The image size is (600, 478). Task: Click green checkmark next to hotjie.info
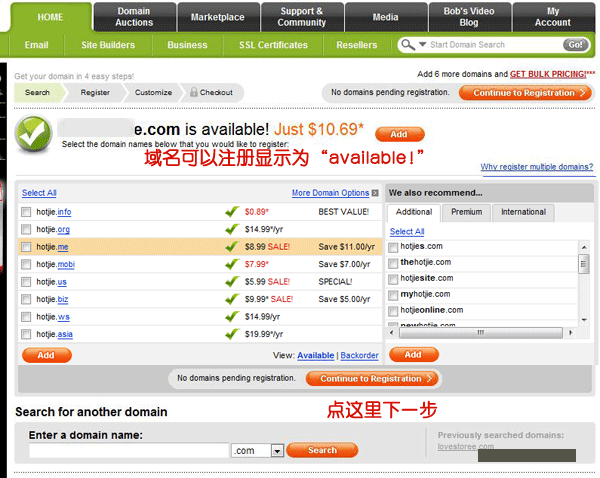[231, 212]
